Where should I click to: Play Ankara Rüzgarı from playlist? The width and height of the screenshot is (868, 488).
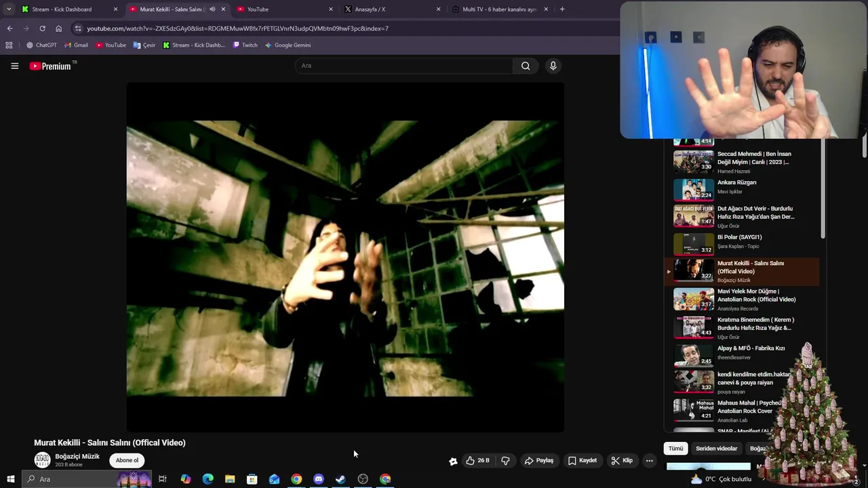pos(743,190)
